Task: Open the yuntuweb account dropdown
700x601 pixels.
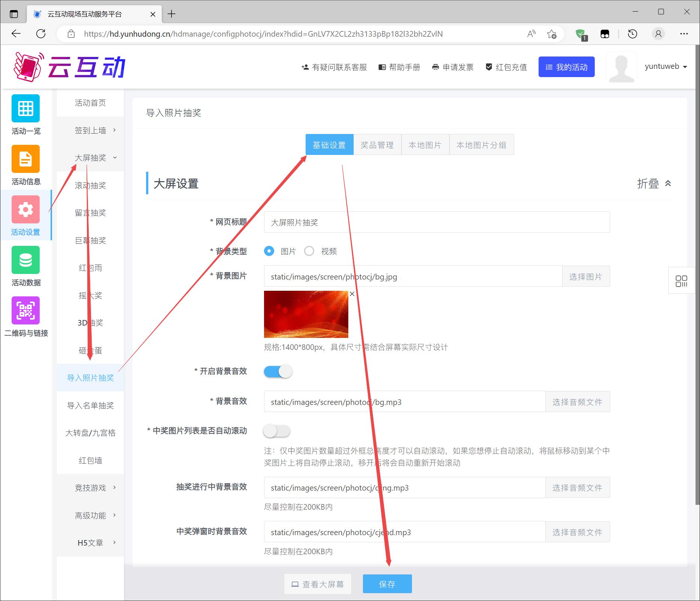Action: click(x=666, y=67)
